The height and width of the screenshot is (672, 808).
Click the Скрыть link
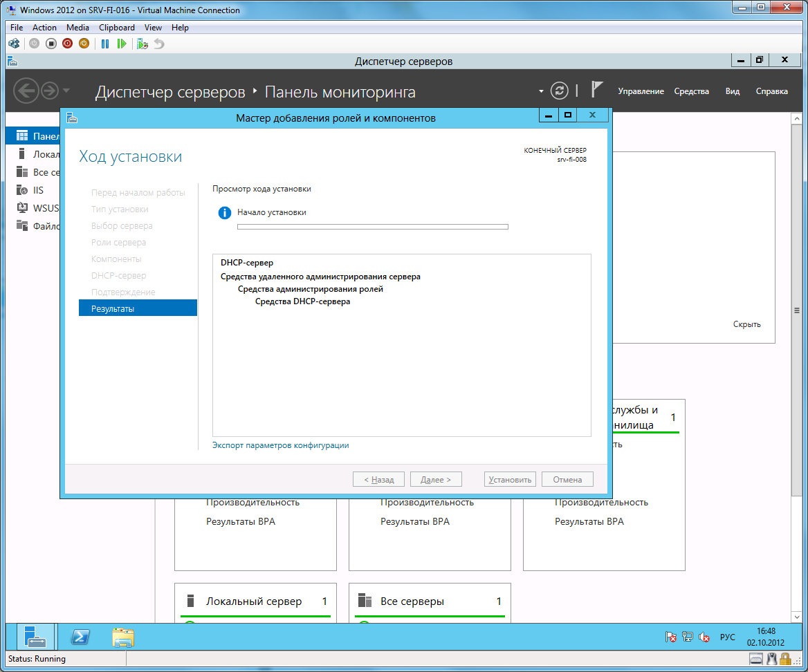746,324
